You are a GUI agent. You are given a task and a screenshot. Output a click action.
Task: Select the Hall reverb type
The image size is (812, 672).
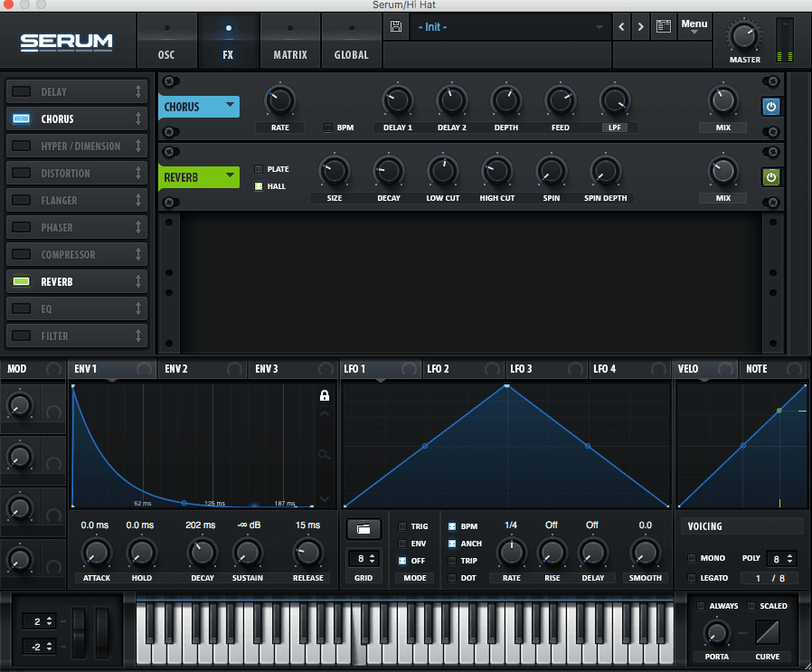pyautogui.click(x=259, y=186)
